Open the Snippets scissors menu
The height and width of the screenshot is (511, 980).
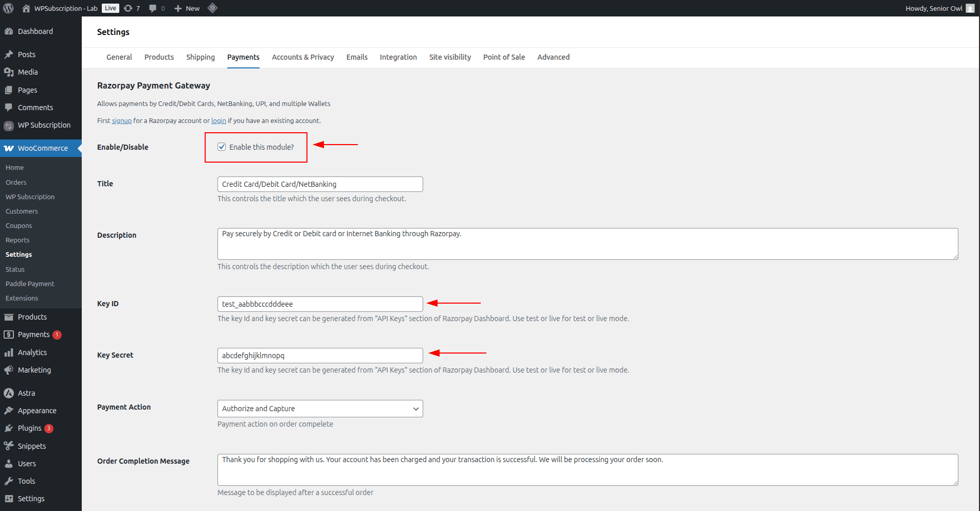31,446
